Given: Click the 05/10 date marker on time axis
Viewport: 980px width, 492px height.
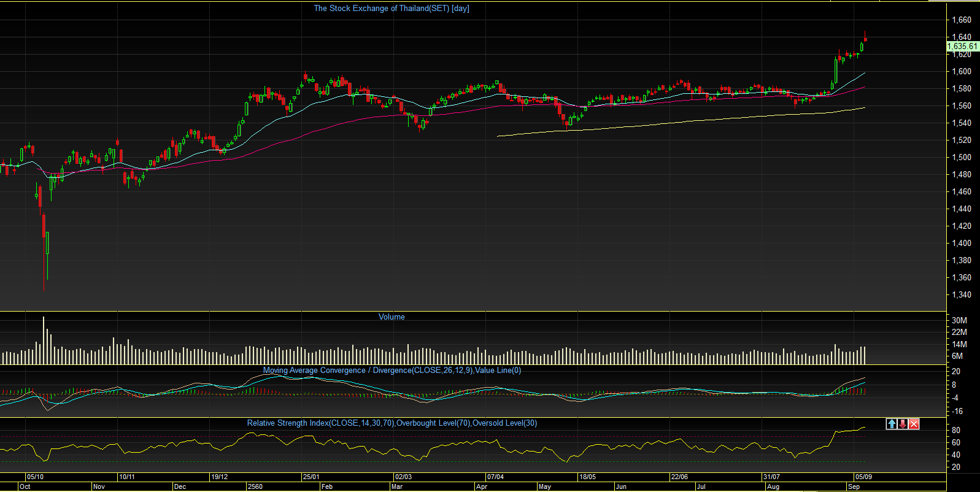Looking at the screenshot, I should pyautogui.click(x=35, y=477).
